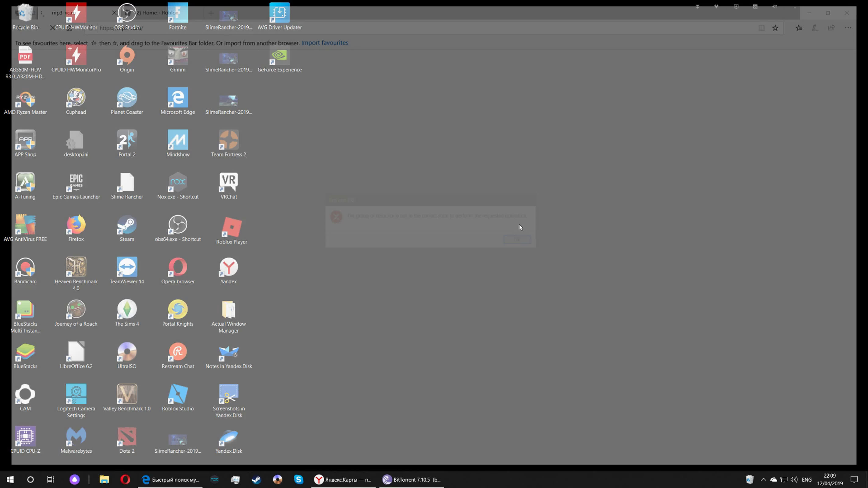Add page to favourites with star icon
Image resolution: width=868 pixels, height=488 pixels.
coord(775,28)
